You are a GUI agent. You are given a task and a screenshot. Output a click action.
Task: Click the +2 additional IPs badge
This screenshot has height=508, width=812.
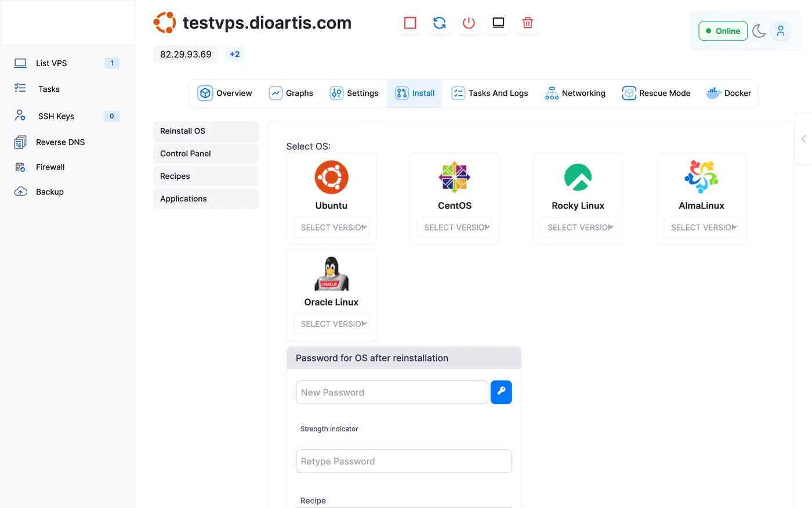[x=234, y=54]
